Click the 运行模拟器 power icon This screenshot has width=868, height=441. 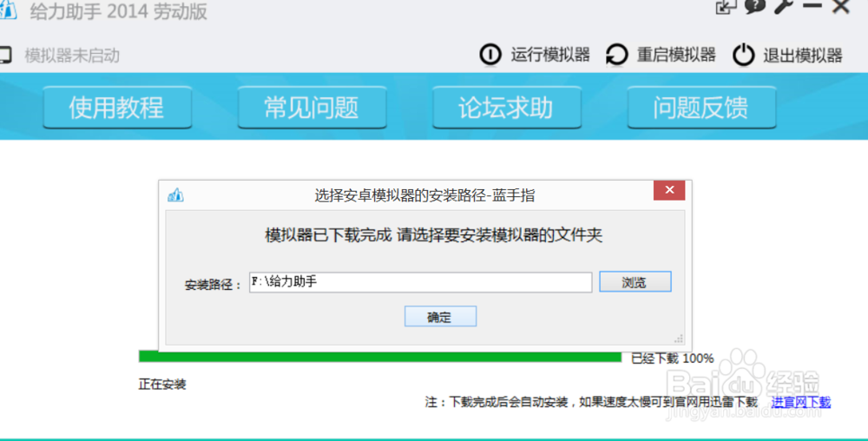[490, 55]
